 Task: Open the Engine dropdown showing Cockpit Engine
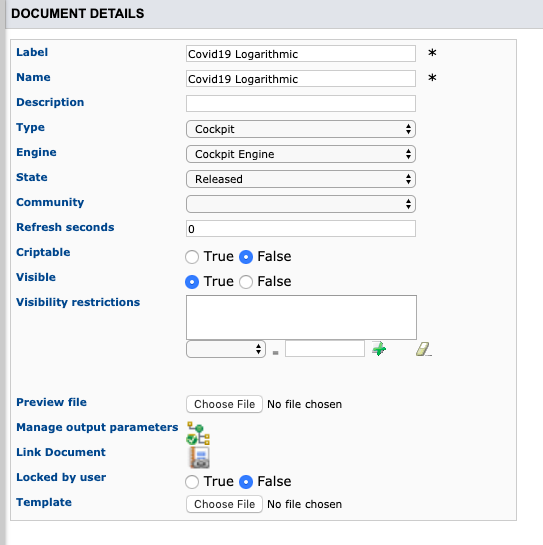point(301,154)
